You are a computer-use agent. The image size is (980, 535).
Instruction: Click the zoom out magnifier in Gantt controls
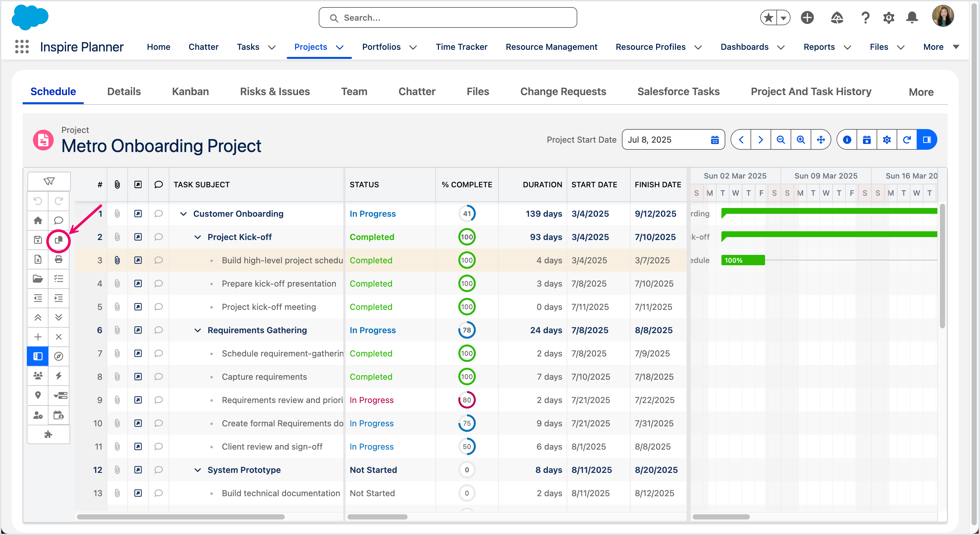(781, 139)
